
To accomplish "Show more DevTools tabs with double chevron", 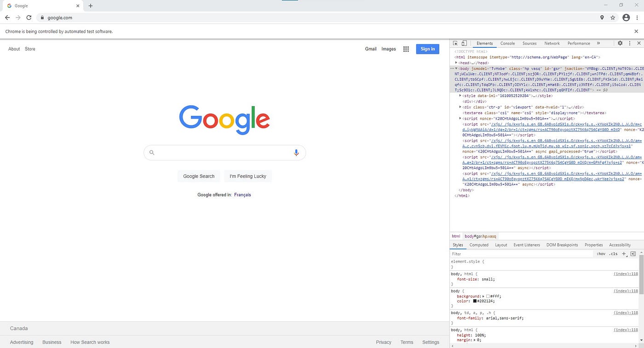I will point(598,43).
